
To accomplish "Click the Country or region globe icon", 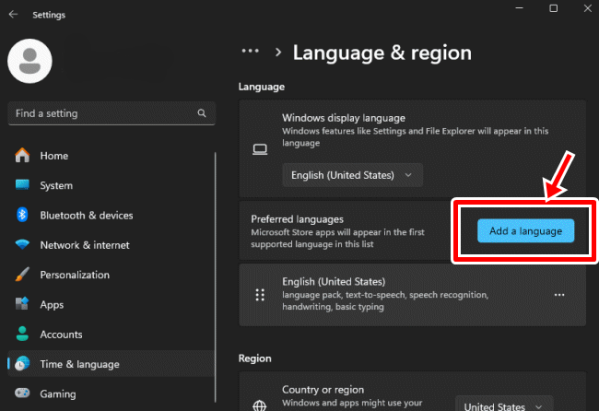I will 260,405.
